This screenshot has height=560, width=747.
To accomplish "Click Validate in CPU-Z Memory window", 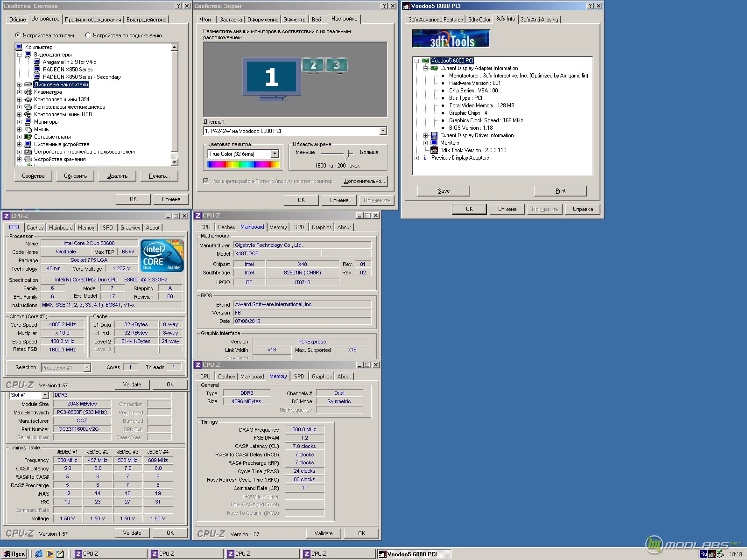I will pos(324,533).
